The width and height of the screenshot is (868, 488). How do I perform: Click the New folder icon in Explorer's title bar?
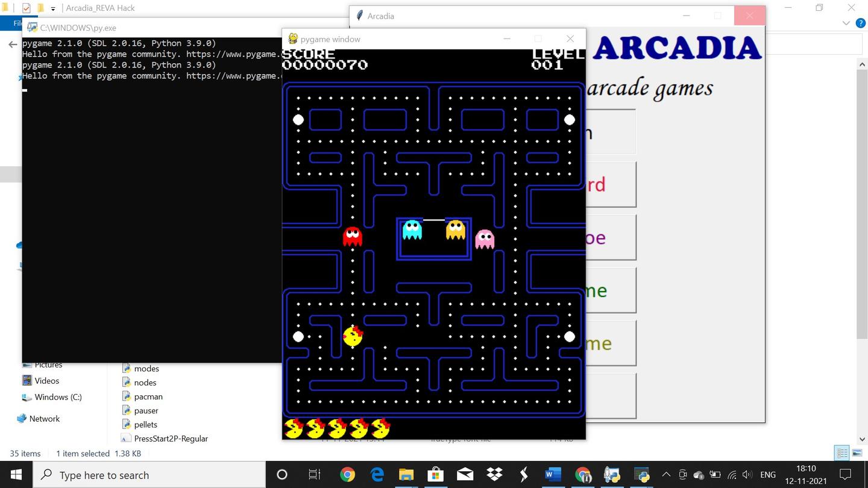point(40,8)
